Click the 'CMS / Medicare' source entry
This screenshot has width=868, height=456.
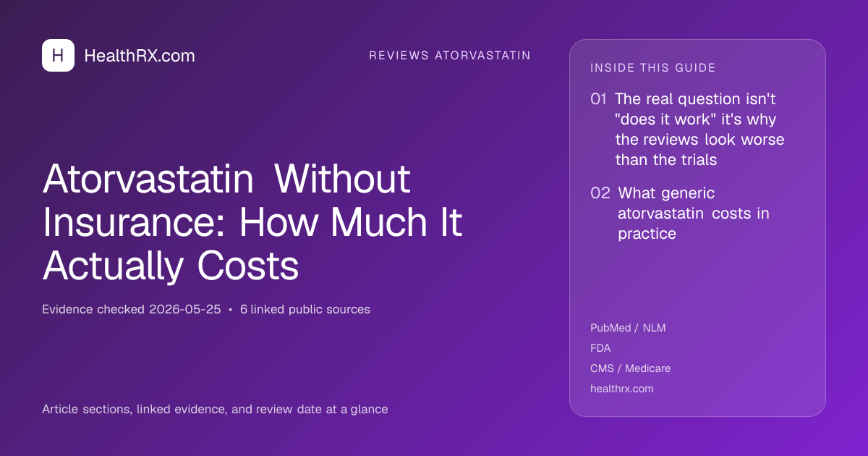(x=630, y=368)
